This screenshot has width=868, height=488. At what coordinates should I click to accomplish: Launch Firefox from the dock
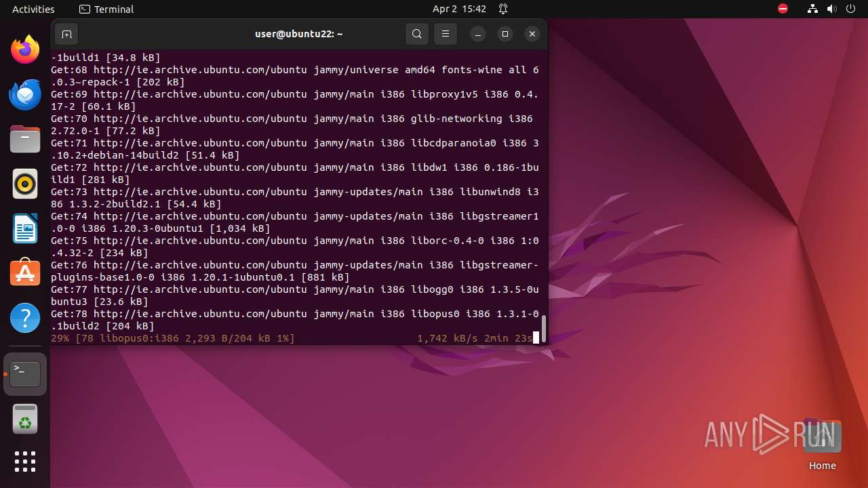(x=25, y=49)
